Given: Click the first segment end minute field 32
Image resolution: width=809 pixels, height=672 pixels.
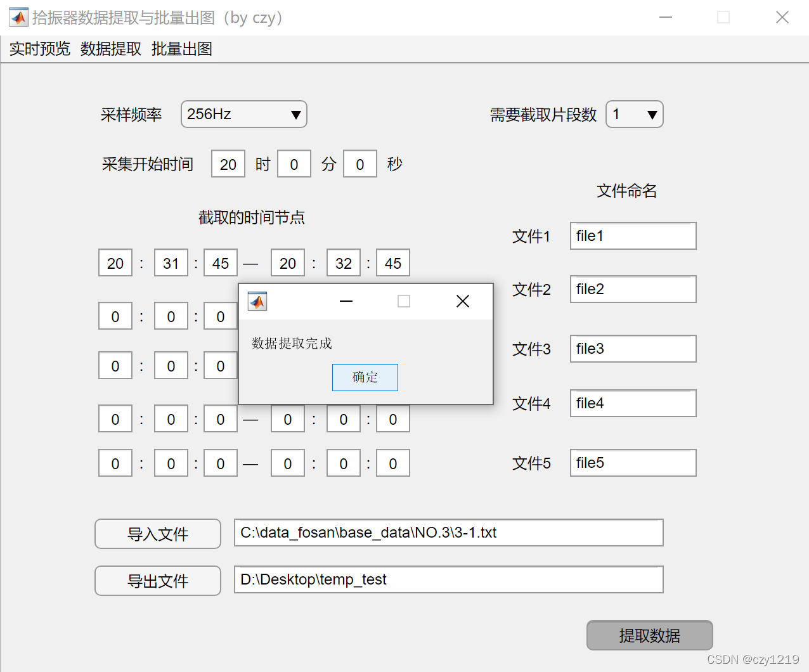Looking at the screenshot, I should tap(343, 263).
